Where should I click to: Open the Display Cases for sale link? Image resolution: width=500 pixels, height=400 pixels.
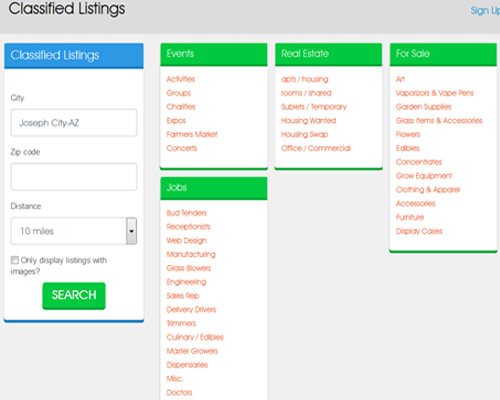tap(419, 231)
